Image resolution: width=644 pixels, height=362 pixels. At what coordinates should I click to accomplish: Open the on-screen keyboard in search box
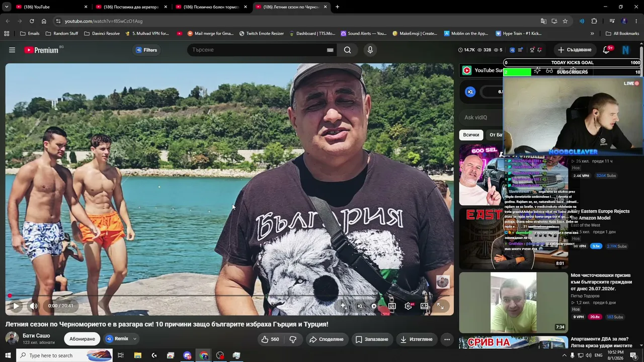(x=330, y=50)
